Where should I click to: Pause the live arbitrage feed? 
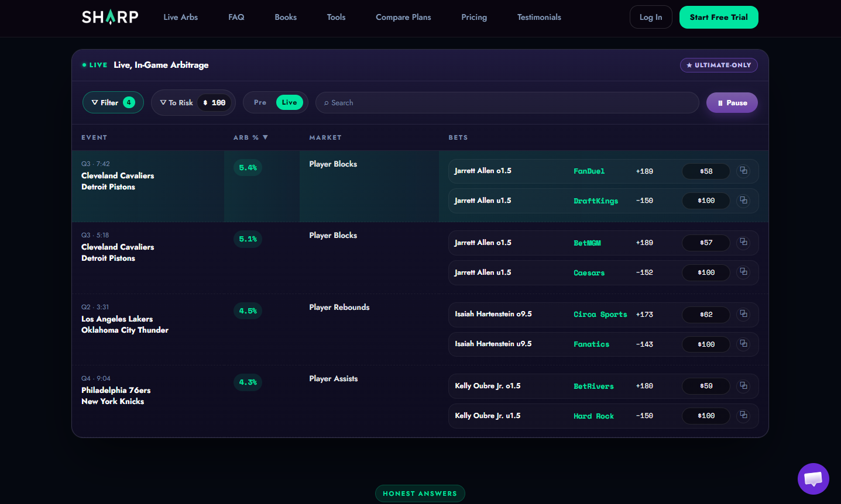pyautogui.click(x=732, y=102)
